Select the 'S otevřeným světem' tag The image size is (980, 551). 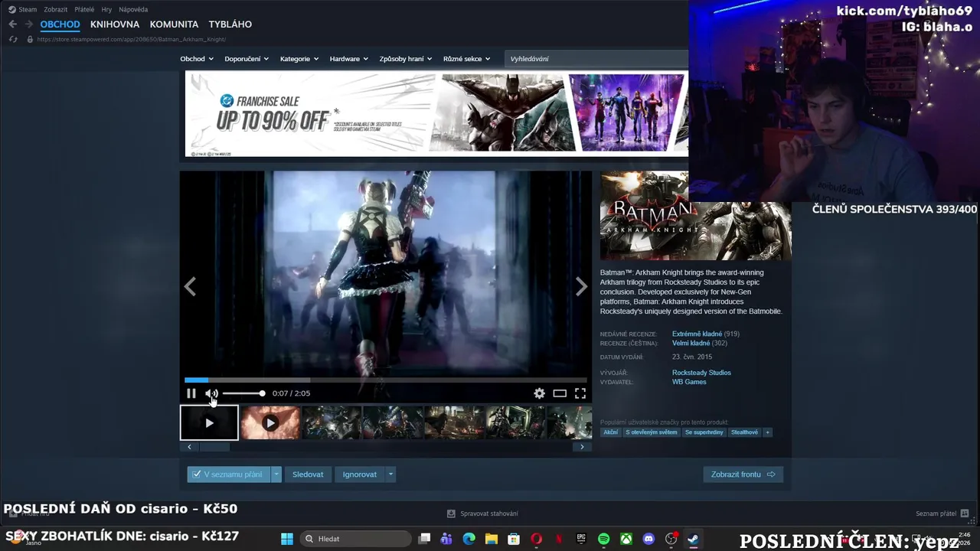(x=652, y=432)
